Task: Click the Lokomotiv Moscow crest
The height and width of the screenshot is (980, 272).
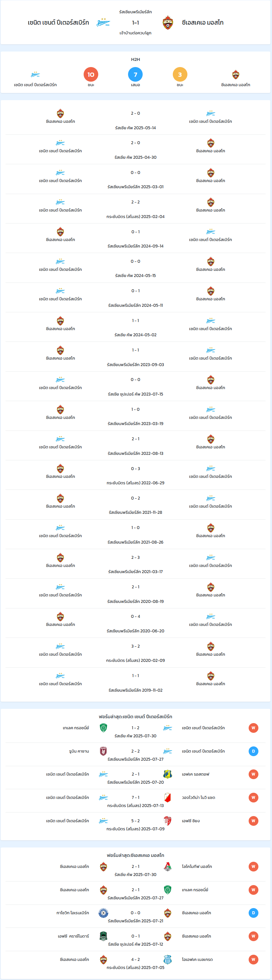Action: (167, 866)
